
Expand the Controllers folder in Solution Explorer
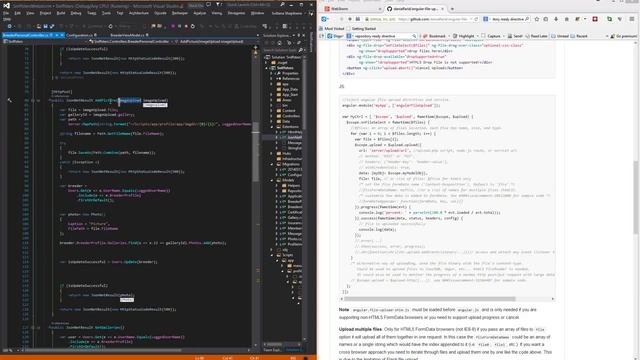tap(272, 116)
